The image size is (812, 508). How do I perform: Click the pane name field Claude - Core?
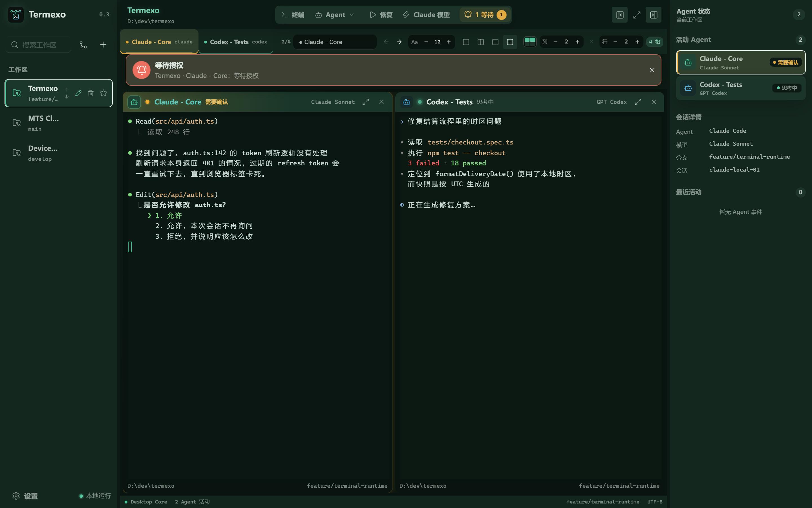click(x=335, y=42)
